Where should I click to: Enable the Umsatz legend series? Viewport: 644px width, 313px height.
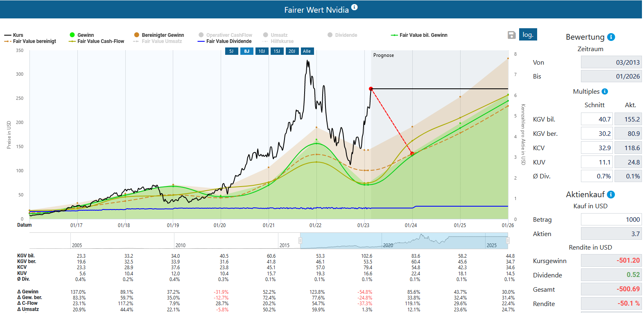point(275,35)
